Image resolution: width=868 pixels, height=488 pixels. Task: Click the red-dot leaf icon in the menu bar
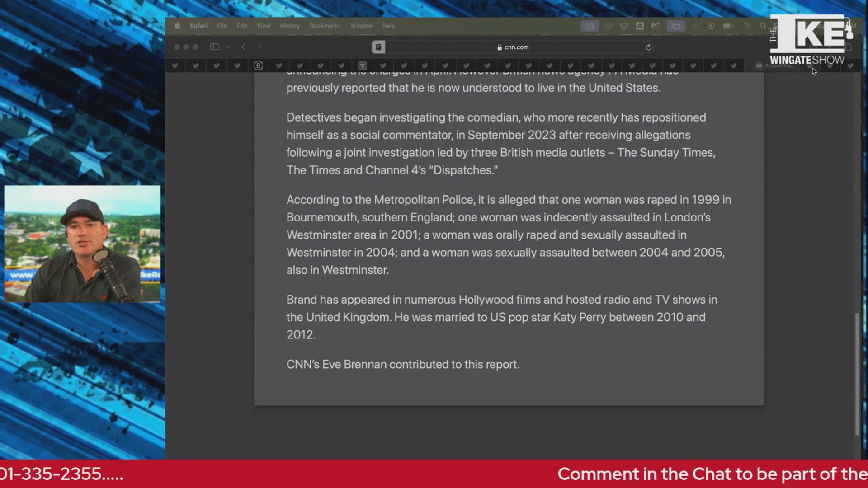(x=656, y=26)
